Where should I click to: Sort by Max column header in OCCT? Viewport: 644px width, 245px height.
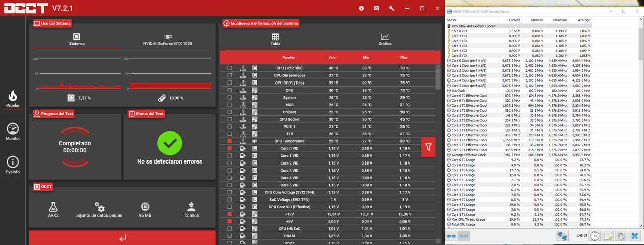[x=404, y=57]
